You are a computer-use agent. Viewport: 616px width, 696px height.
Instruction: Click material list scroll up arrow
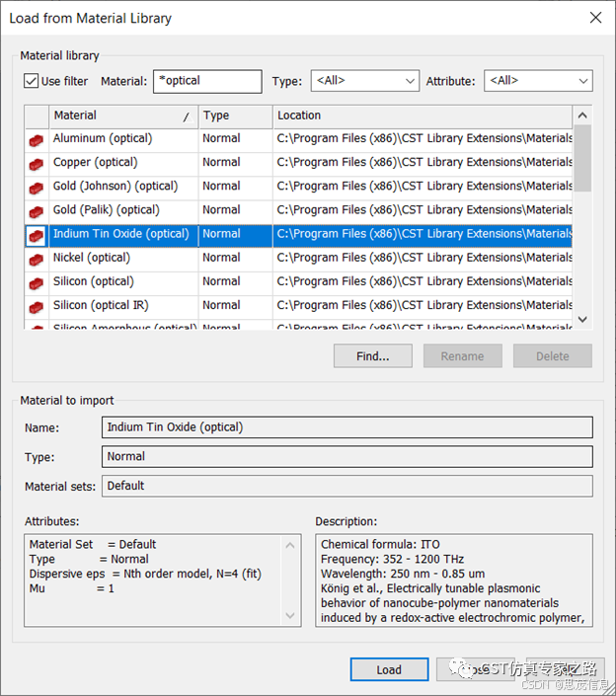(x=582, y=116)
